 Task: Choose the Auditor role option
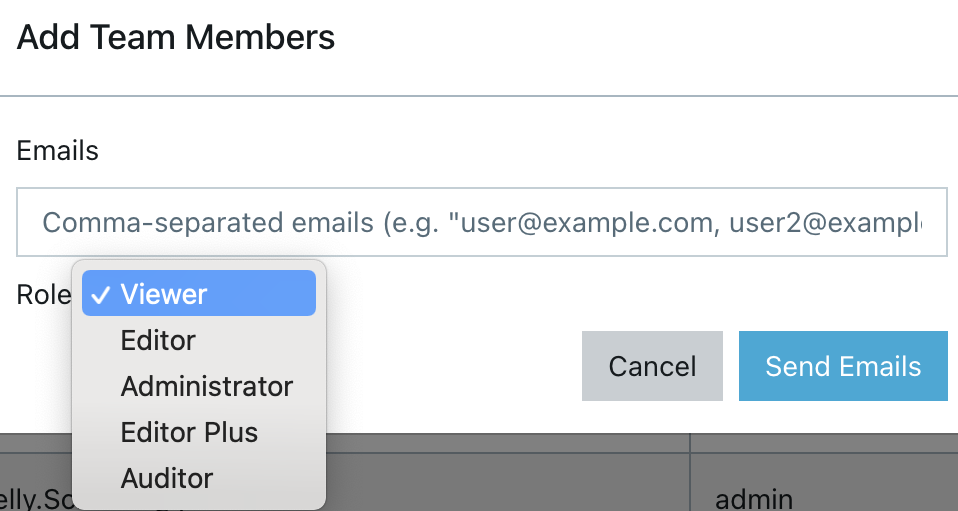pyautogui.click(x=167, y=478)
